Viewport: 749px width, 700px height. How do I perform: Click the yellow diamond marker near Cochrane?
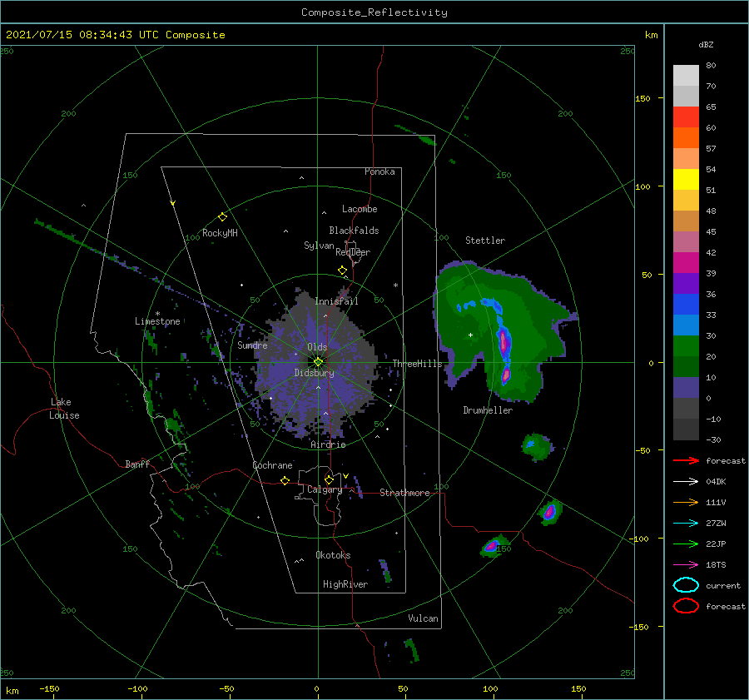point(285,481)
